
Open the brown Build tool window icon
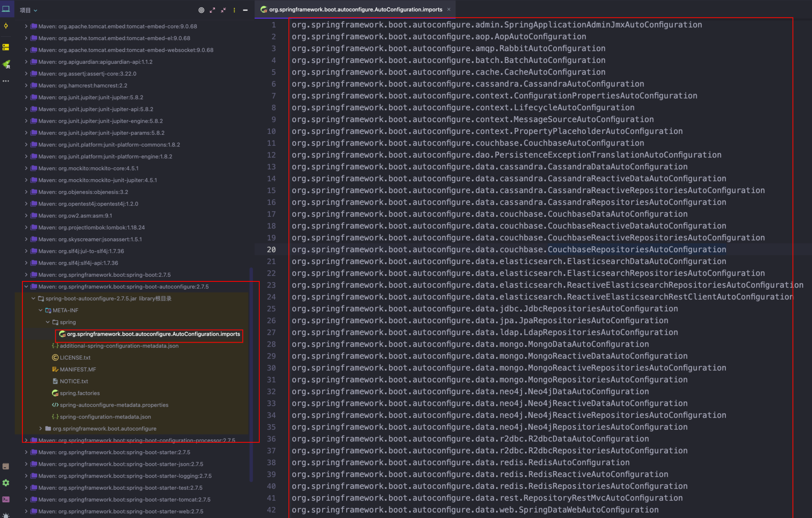pyautogui.click(x=6, y=466)
